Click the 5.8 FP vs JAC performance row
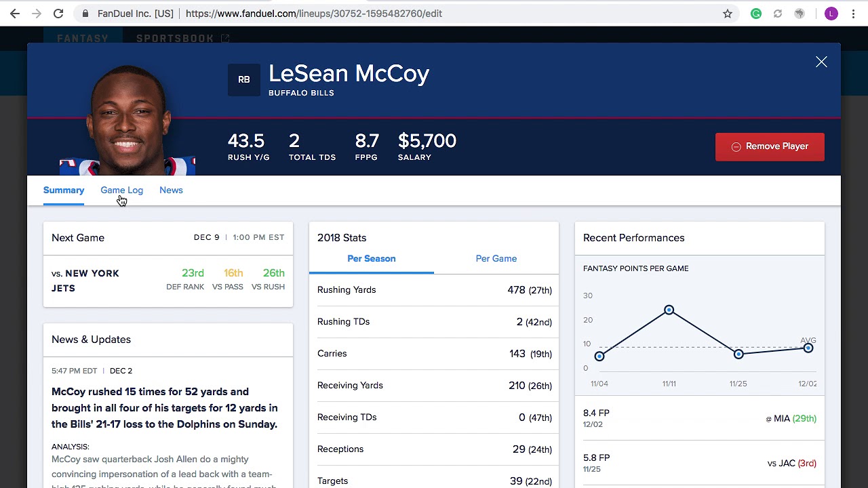 tap(700, 463)
